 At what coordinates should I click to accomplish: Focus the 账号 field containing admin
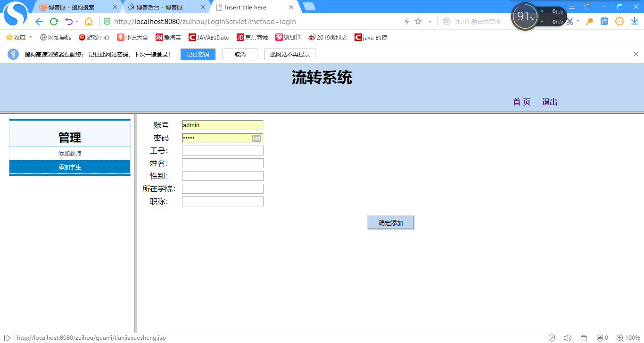[223, 125]
